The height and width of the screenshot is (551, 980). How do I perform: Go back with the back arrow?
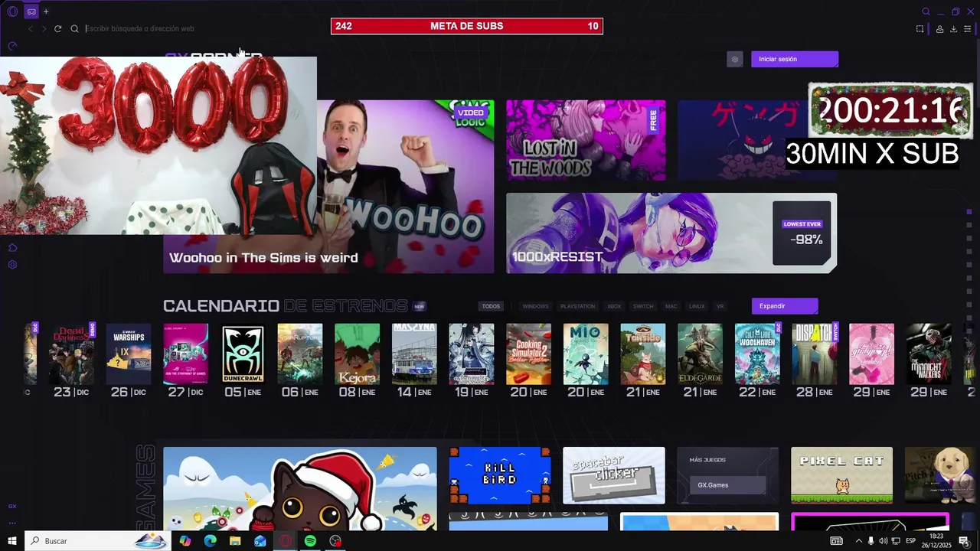pyautogui.click(x=31, y=28)
